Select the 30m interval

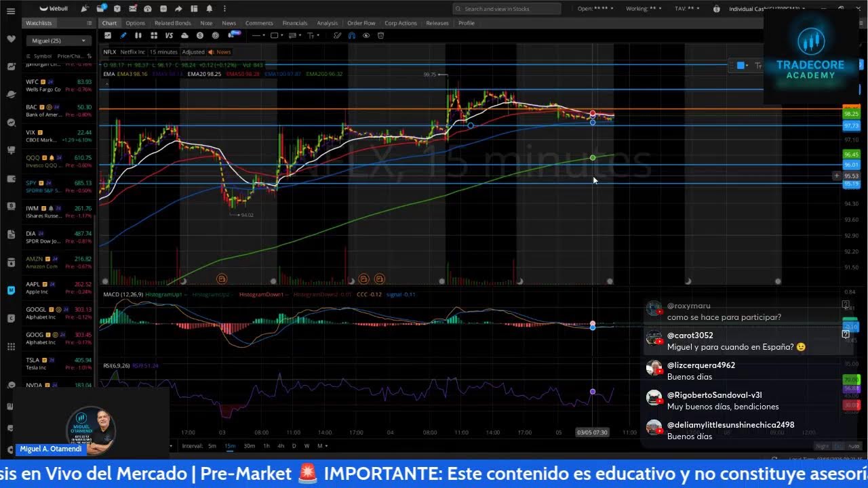coord(249,446)
